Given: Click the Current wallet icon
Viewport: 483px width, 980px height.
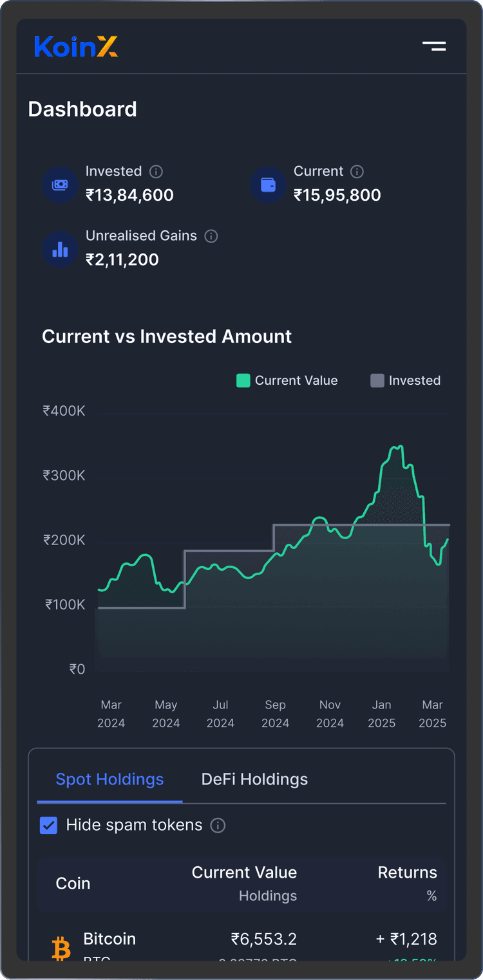Looking at the screenshot, I should coord(268,185).
